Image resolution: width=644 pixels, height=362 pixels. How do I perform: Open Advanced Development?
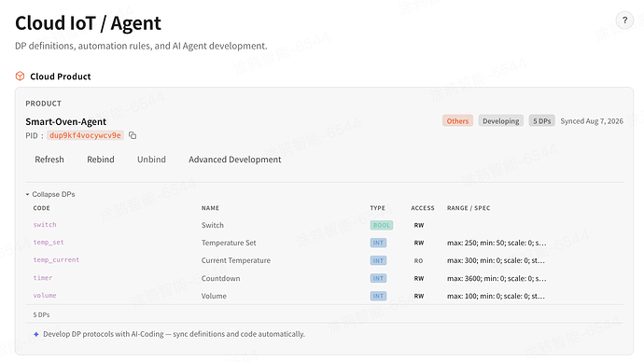click(235, 160)
